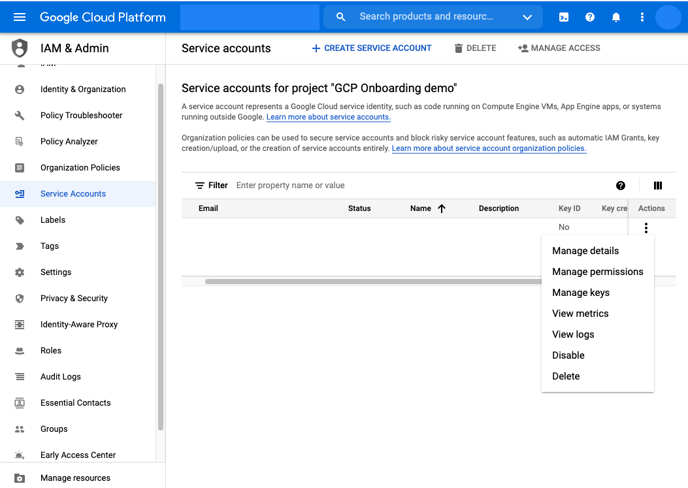Screen dimensions: 688x488
Task: Click the user account avatar
Action: click(668, 17)
